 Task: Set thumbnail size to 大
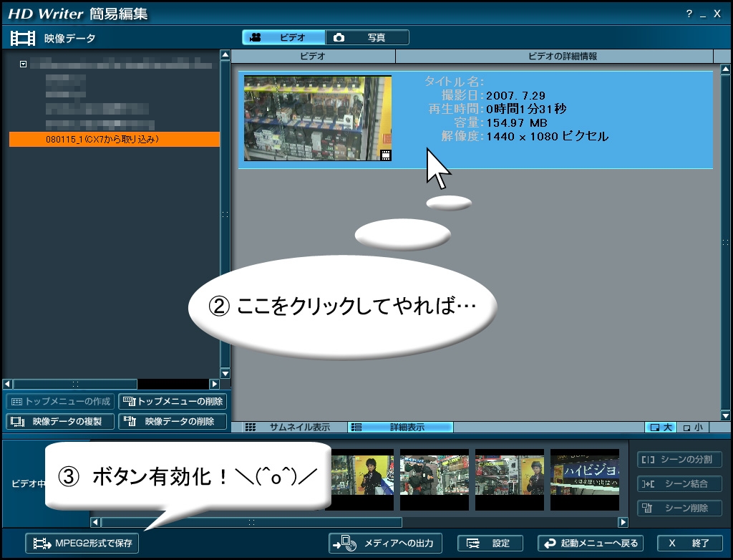pos(661,427)
